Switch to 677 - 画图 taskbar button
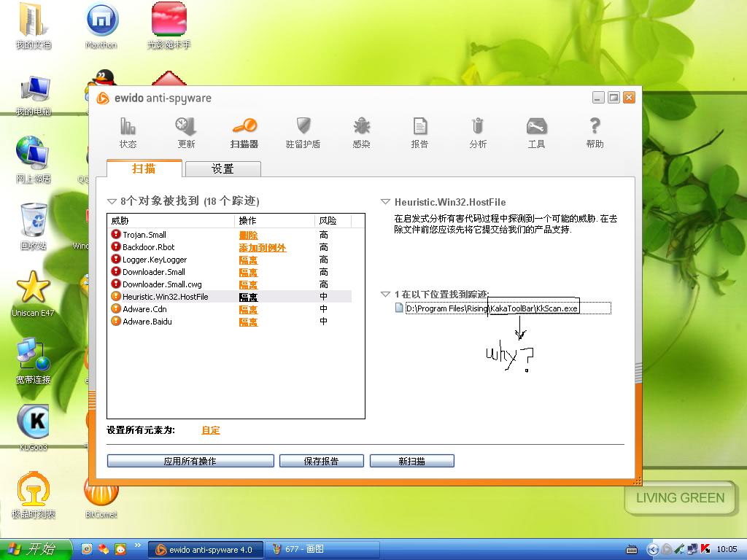This screenshot has width=747, height=560. (x=322, y=550)
